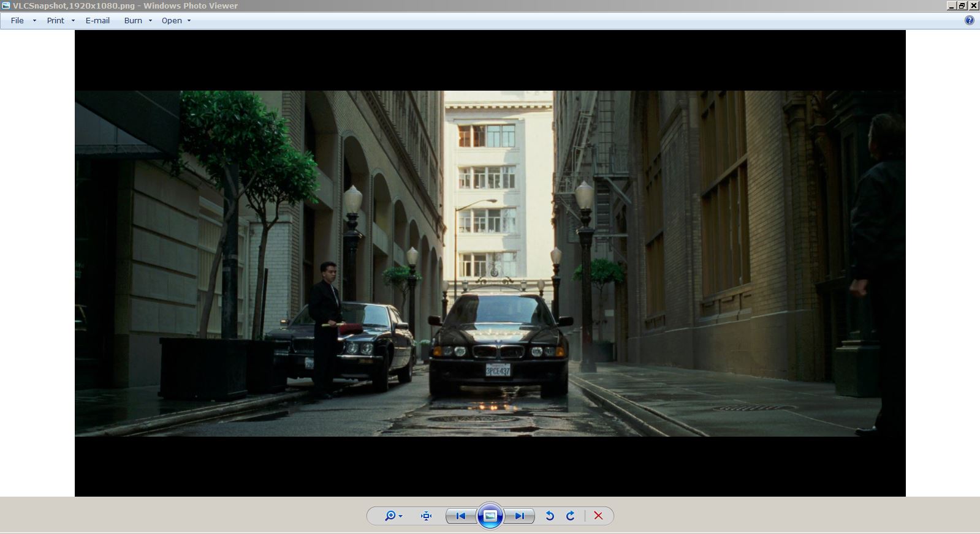Open the Burn menu
Viewport: 980px width, 534px height.
[x=133, y=20]
